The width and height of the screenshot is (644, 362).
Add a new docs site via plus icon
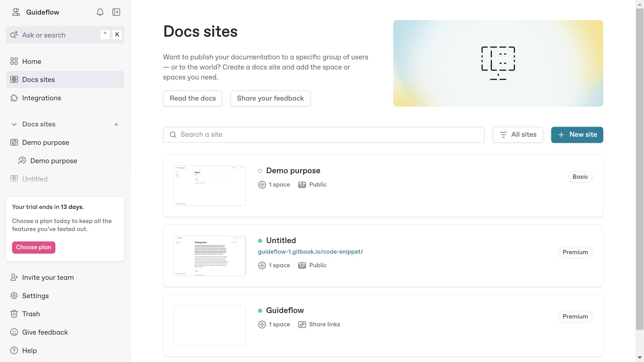coord(116,124)
